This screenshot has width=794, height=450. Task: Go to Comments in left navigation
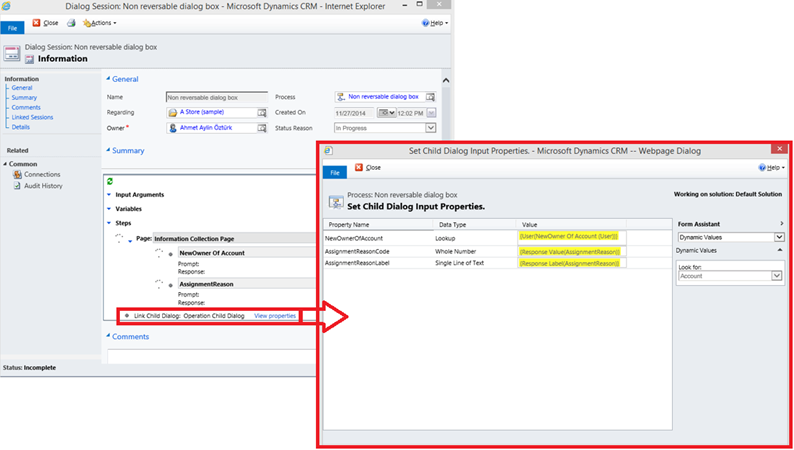coord(26,107)
